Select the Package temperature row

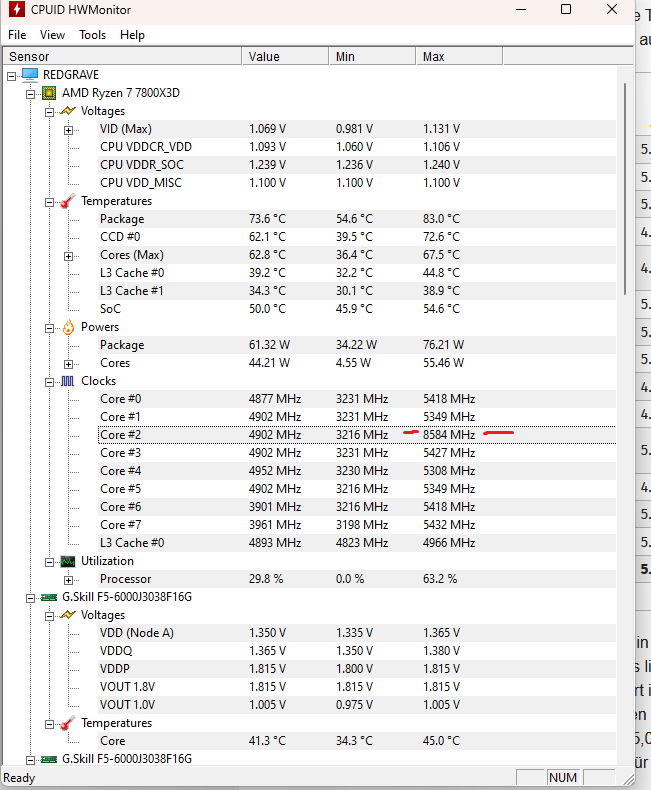click(x=357, y=219)
